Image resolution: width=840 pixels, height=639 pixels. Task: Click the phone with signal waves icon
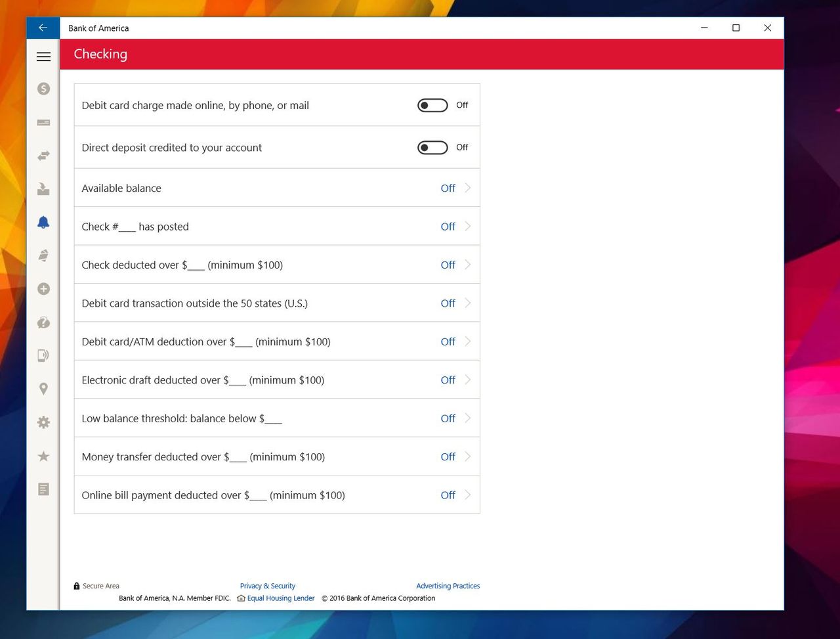(x=43, y=356)
